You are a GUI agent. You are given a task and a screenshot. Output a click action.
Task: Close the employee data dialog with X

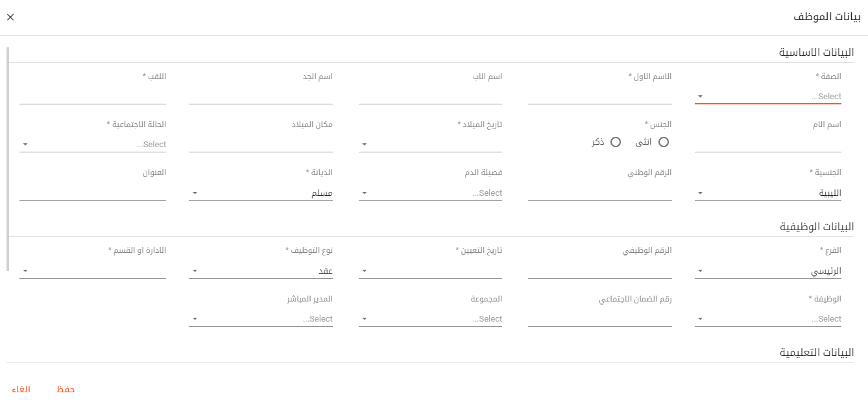pos(10,17)
